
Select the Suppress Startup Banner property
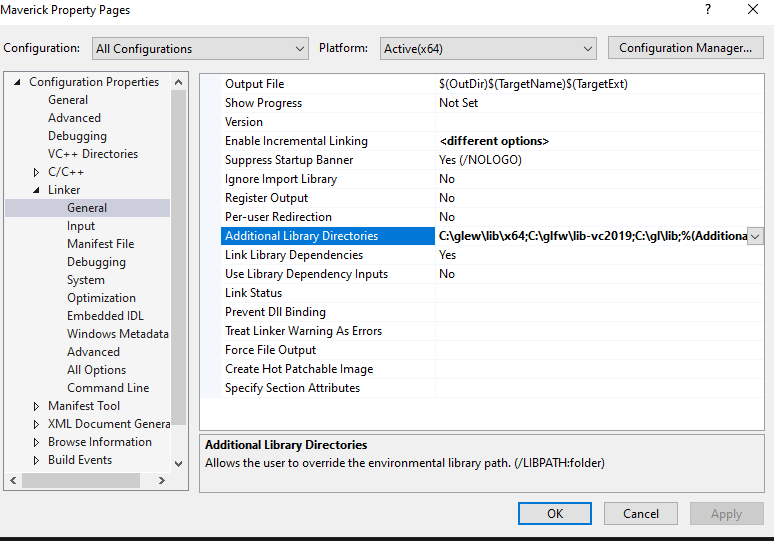(x=289, y=160)
